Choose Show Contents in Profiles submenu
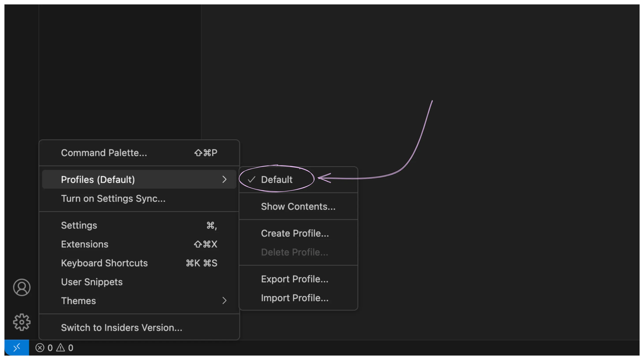This screenshot has height=360, width=644. 298,206
